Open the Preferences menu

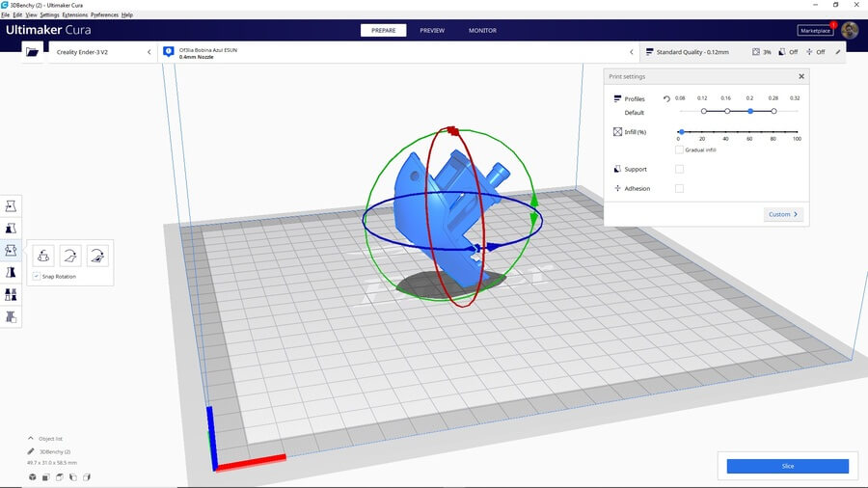tap(104, 14)
